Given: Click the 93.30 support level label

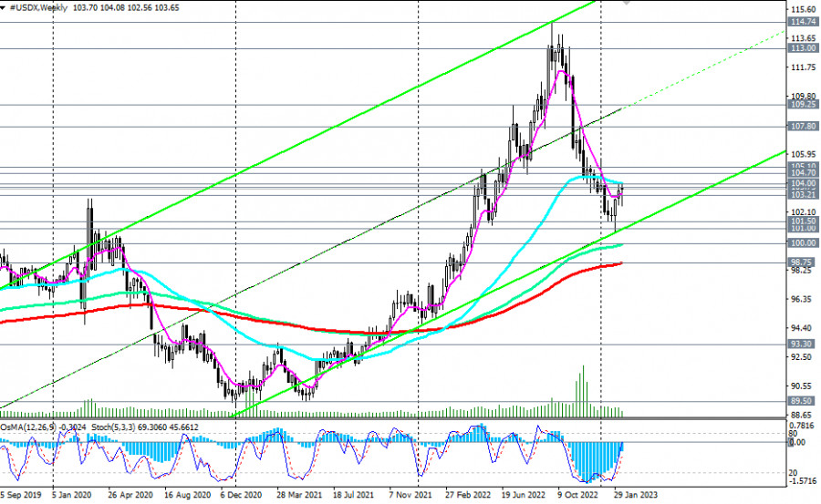Looking at the screenshot, I should [x=803, y=344].
